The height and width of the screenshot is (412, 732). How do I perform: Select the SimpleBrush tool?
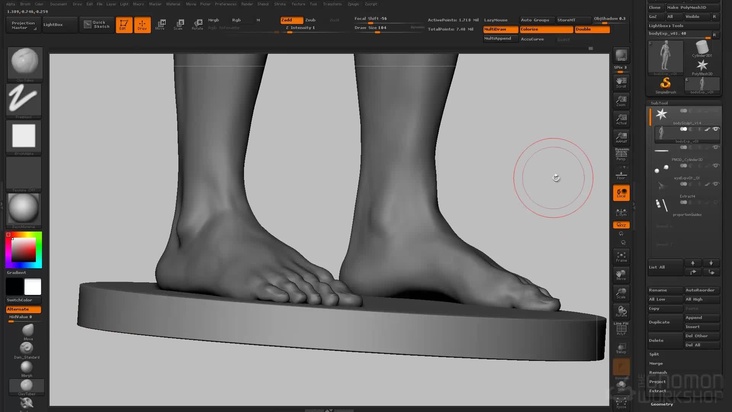tap(665, 85)
